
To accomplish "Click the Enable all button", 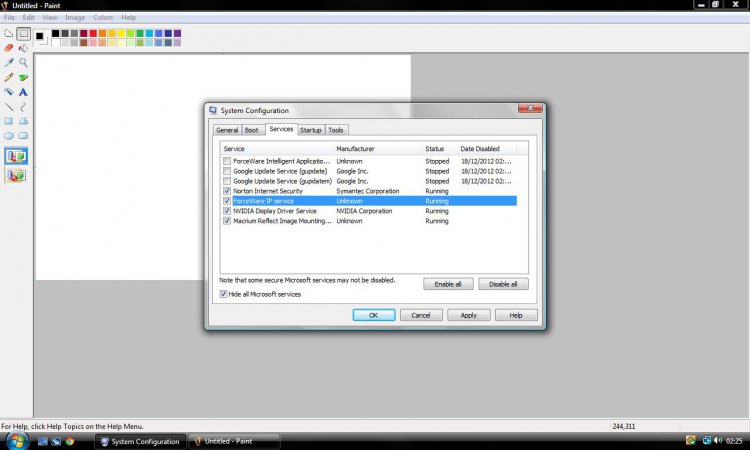I will click(x=448, y=284).
